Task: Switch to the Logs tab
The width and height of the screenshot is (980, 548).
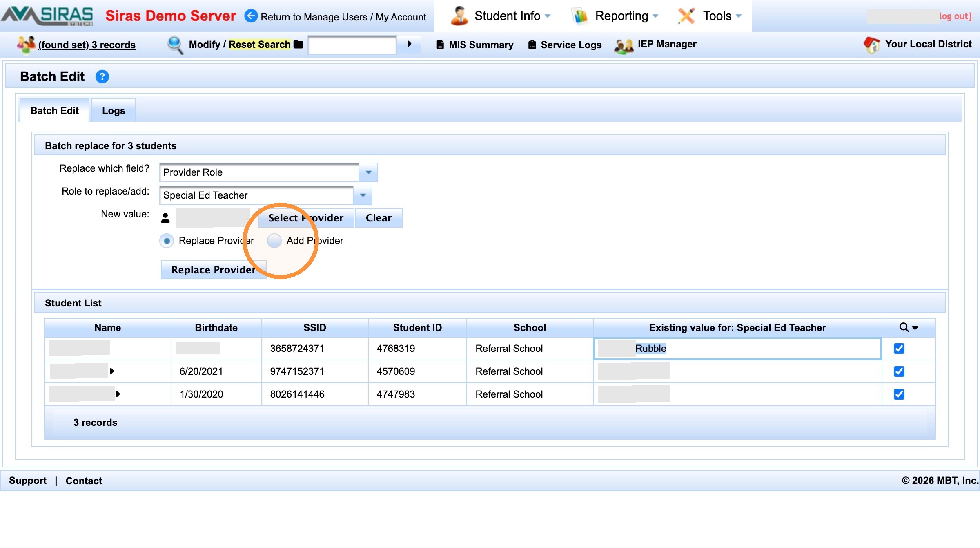Action: pyautogui.click(x=114, y=110)
